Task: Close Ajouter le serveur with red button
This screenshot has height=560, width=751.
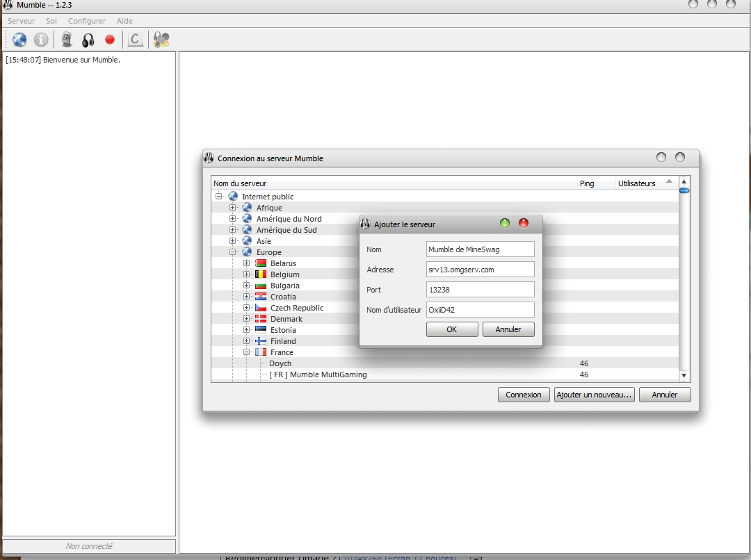Action: point(524,223)
